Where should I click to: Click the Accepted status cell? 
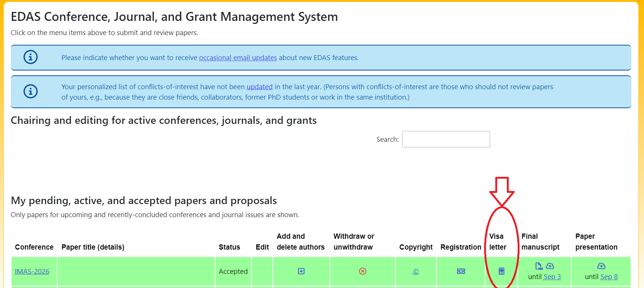(233, 271)
